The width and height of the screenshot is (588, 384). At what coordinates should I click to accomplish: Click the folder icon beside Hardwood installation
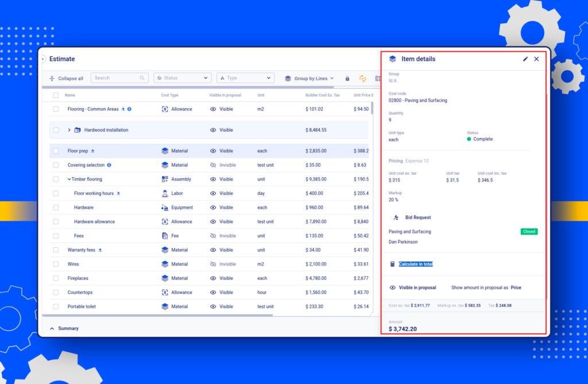pyautogui.click(x=78, y=130)
